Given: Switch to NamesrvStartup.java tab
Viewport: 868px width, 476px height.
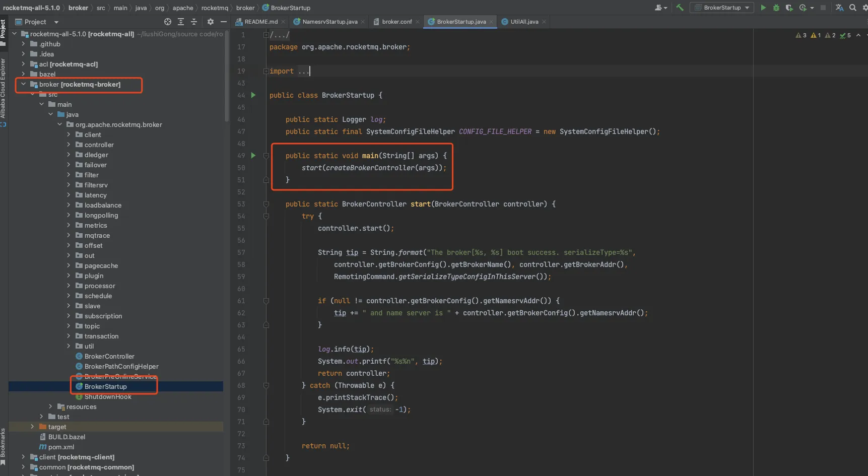Looking at the screenshot, I should tap(329, 22).
